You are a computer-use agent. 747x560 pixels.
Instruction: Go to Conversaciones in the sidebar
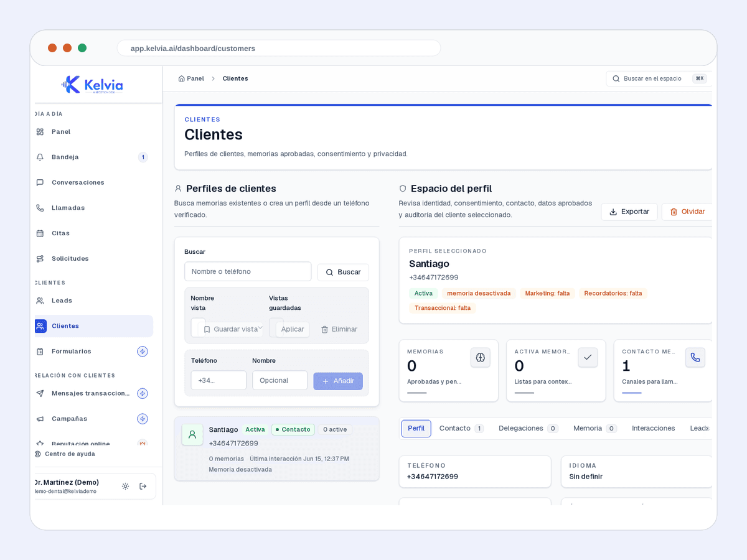pos(93,182)
